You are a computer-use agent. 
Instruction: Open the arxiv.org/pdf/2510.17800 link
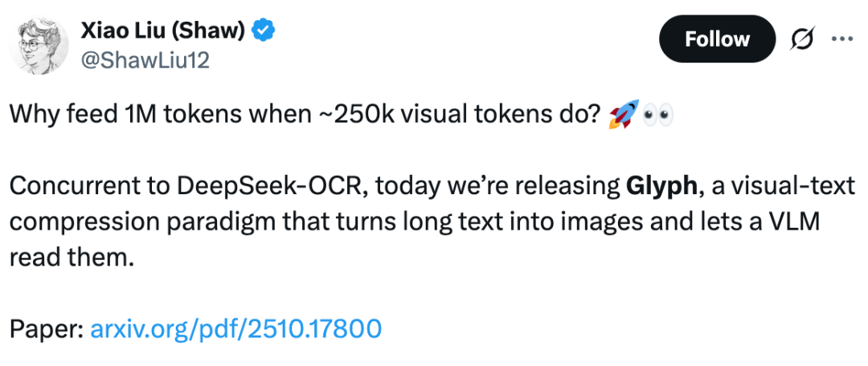(x=236, y=328)
